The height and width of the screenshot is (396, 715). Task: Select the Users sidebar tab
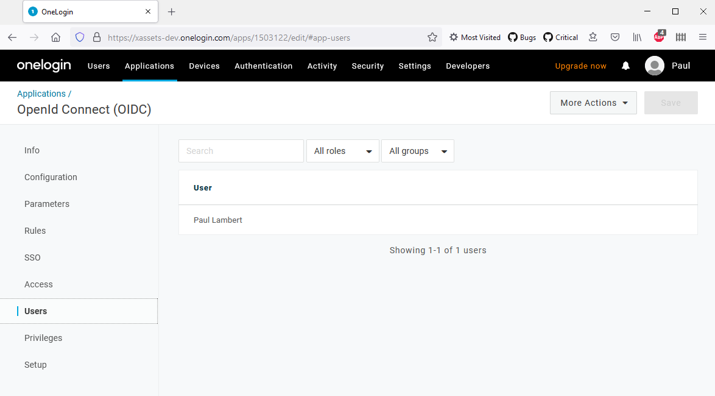click(x=79, y=311)
